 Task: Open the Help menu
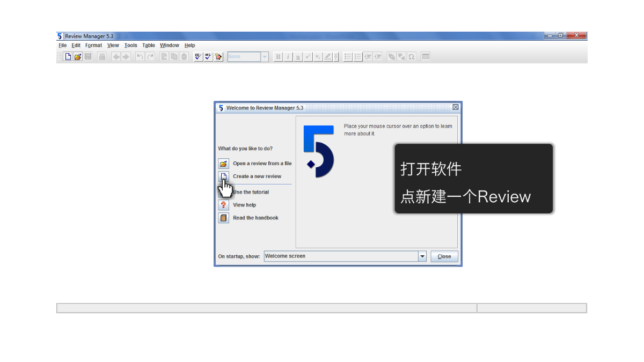click(x=190, y=46)
